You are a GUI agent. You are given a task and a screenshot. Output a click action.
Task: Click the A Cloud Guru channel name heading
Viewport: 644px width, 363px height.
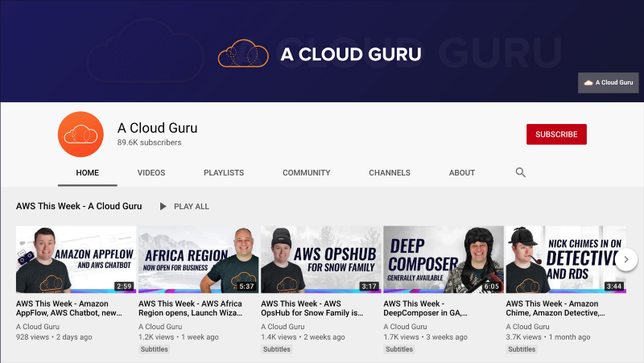(158, 128)
